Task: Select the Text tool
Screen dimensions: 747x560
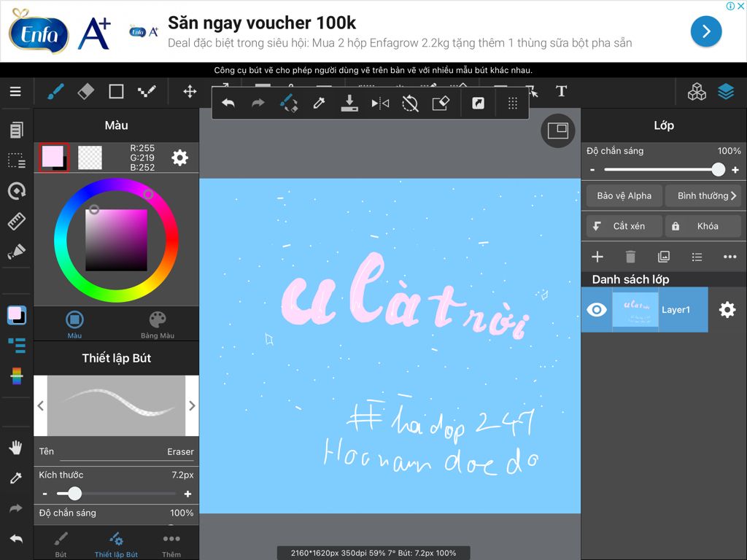Action: [x=561, y=91]
